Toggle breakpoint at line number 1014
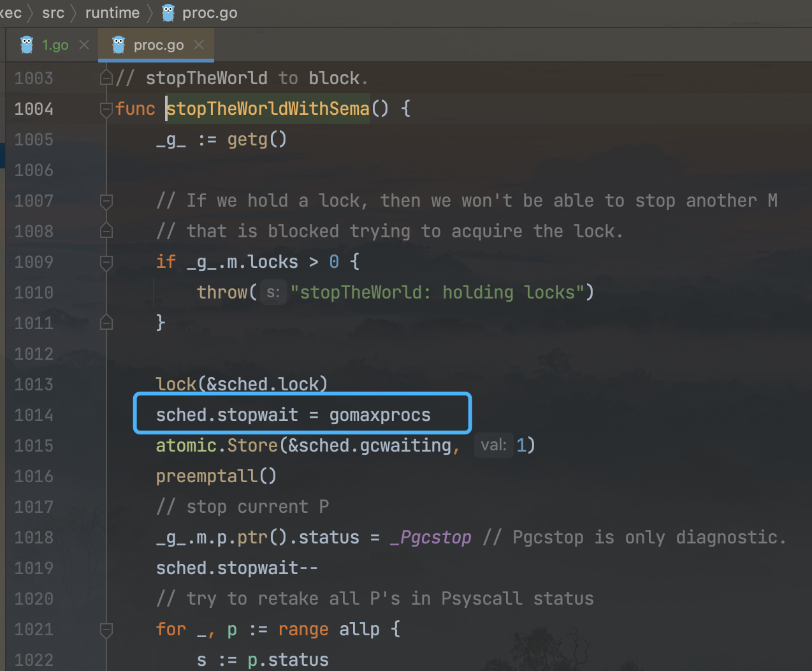 tap(34, 415)
